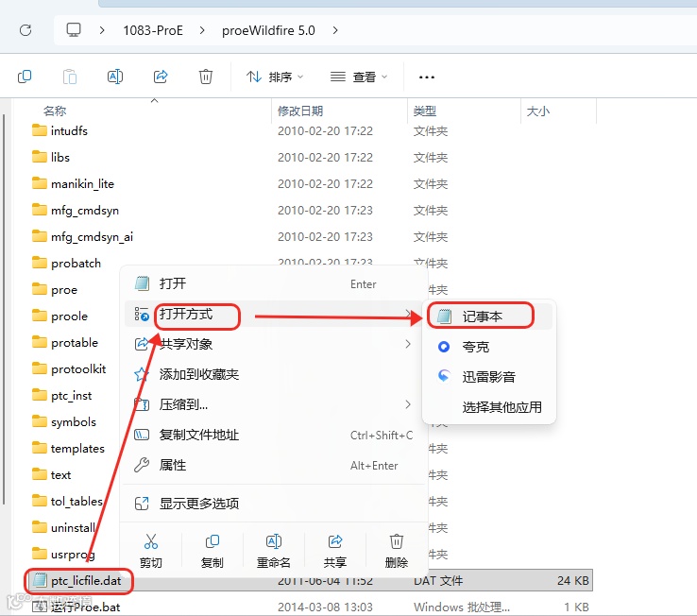
Task: Select the proe folder
Action: coord(55,289)
